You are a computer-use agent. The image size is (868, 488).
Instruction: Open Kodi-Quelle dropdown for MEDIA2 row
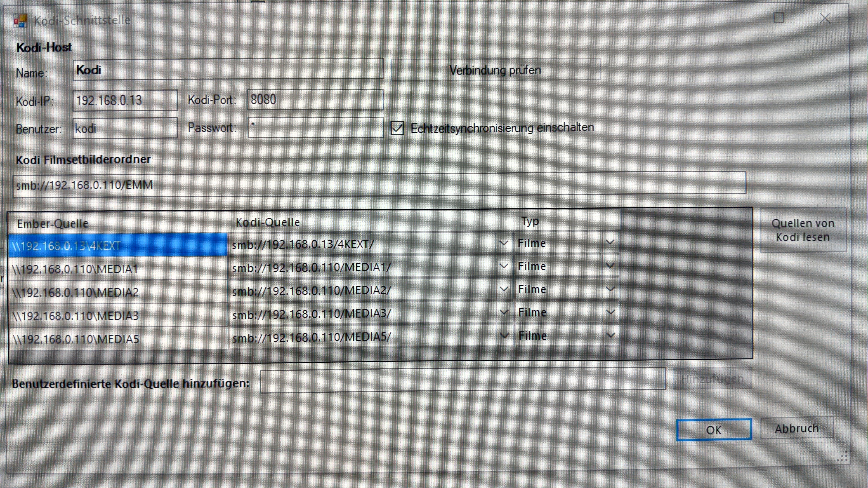[504, 289]
